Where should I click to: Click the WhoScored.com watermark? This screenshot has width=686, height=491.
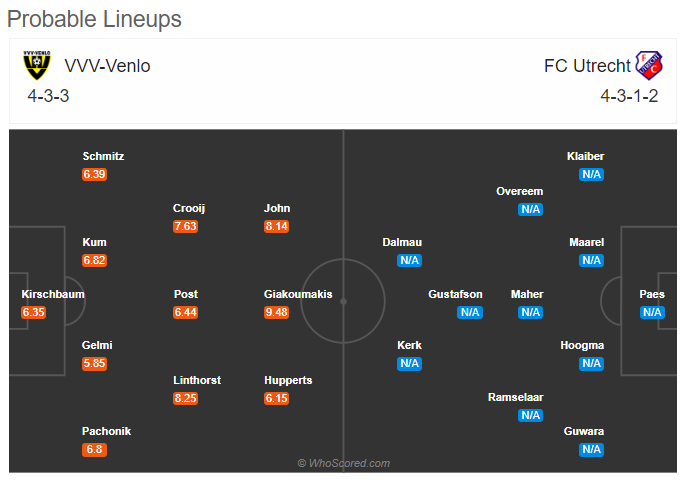click(x=343, y=463)
